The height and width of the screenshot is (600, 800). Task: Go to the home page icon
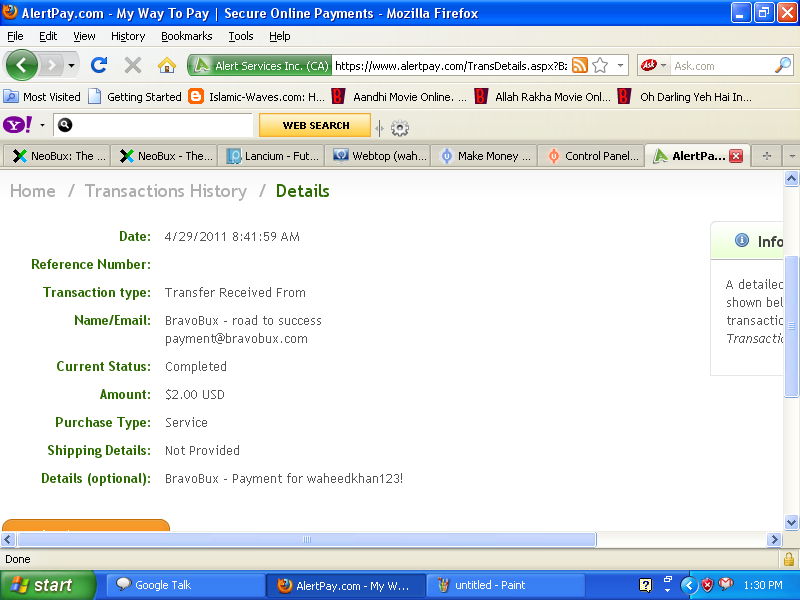click(x=167, y=65)
